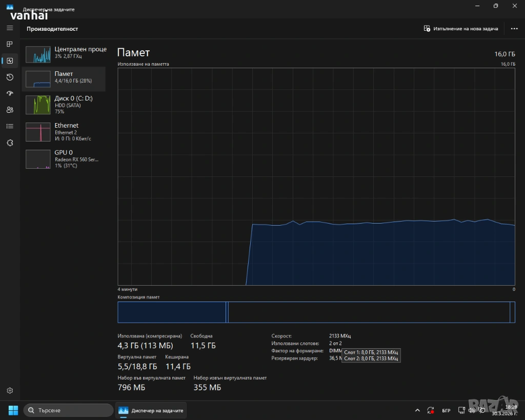
Task: Open the БГР keyboard language switcher
Action: [446, 411]
